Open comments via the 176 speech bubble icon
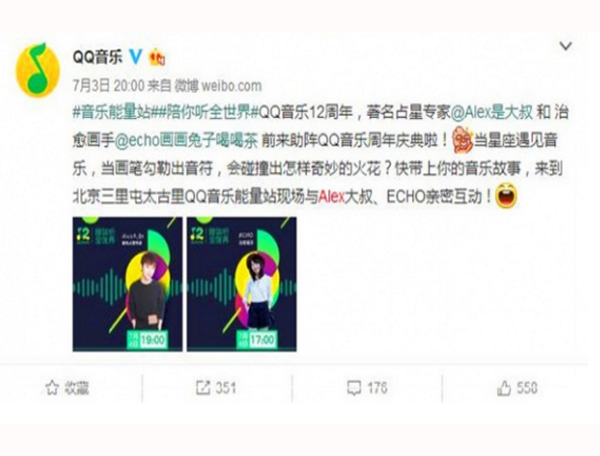Screen dimensions: 600x456 [354, 388]
